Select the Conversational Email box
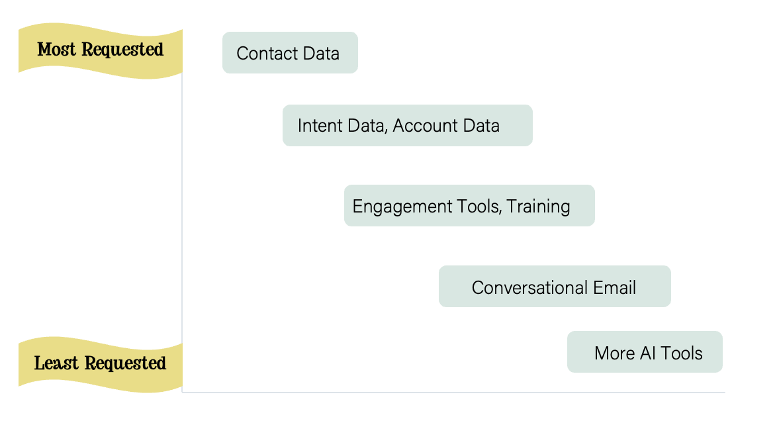 point(555,286)
